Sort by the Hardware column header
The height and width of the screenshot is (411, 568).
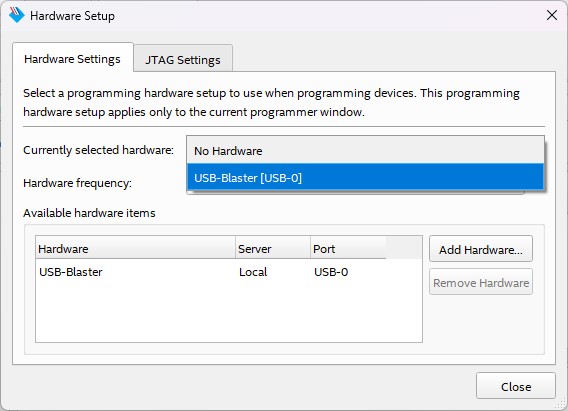pyautogui.click(x=135, y=248)
